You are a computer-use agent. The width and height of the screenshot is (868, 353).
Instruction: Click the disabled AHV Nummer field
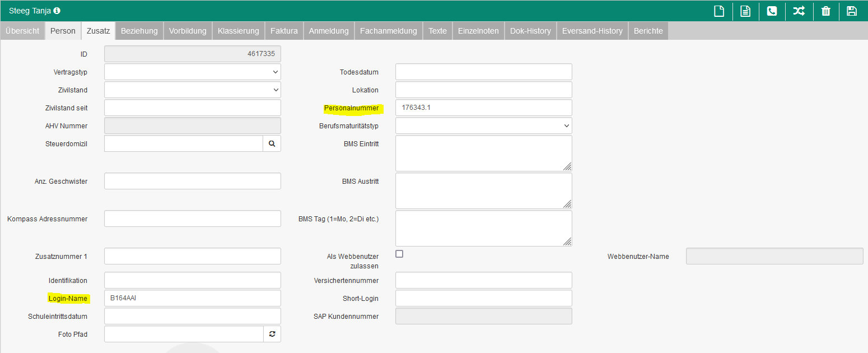[x=193, y=126]
